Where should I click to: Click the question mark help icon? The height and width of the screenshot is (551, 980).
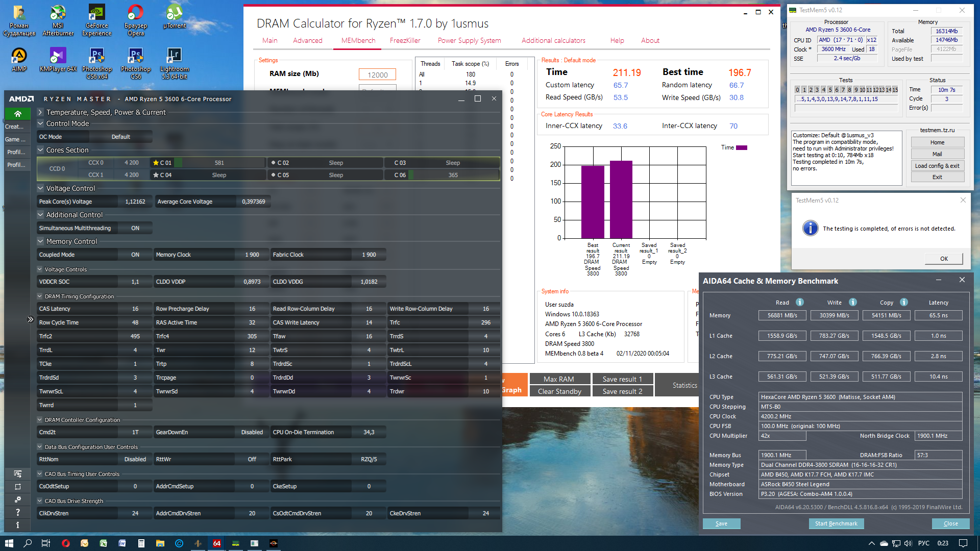click(17, 512)
